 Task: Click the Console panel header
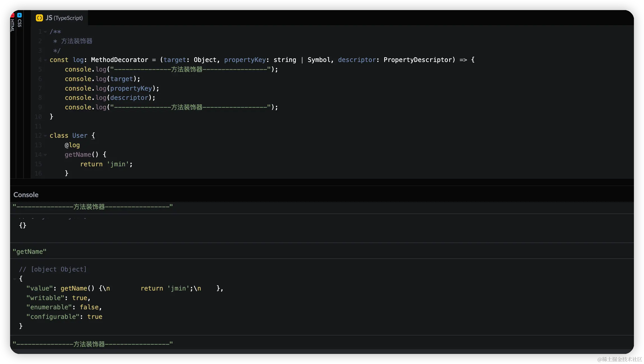coord(26,195)
